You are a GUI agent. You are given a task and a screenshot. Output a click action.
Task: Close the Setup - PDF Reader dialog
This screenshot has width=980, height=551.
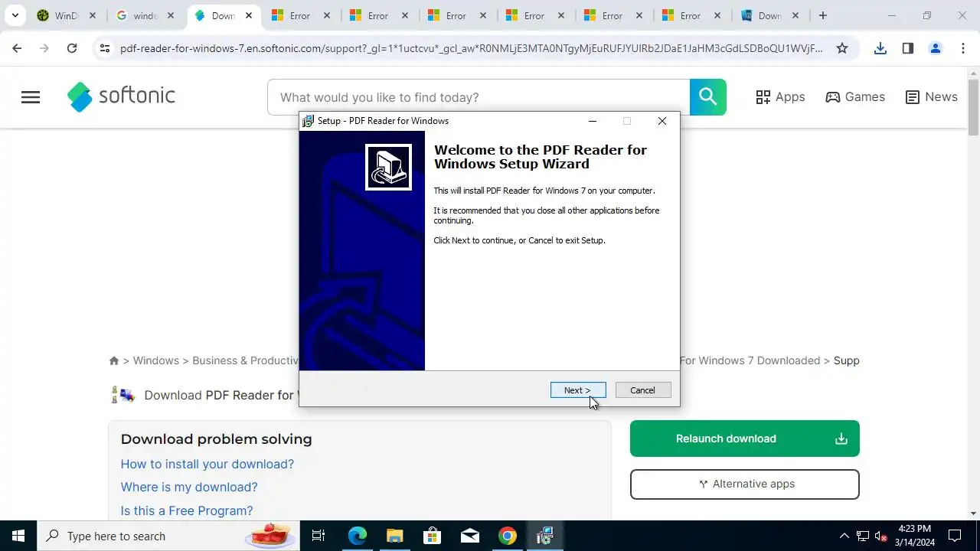click(662, 121)
